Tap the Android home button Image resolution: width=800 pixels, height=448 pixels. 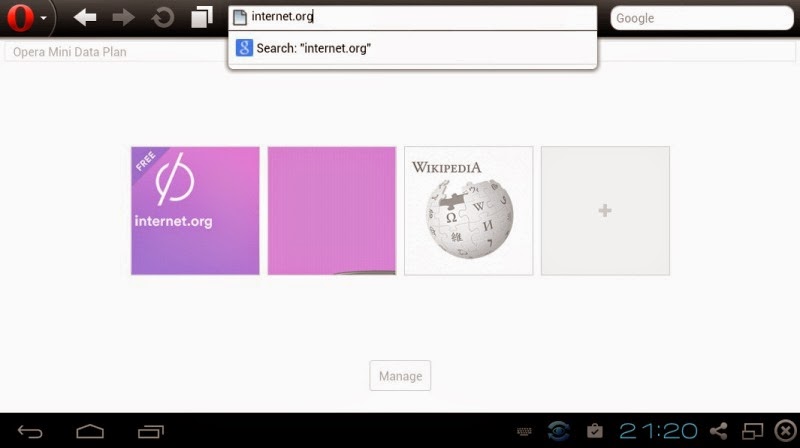pyautogui.click(x=90, y=432)
